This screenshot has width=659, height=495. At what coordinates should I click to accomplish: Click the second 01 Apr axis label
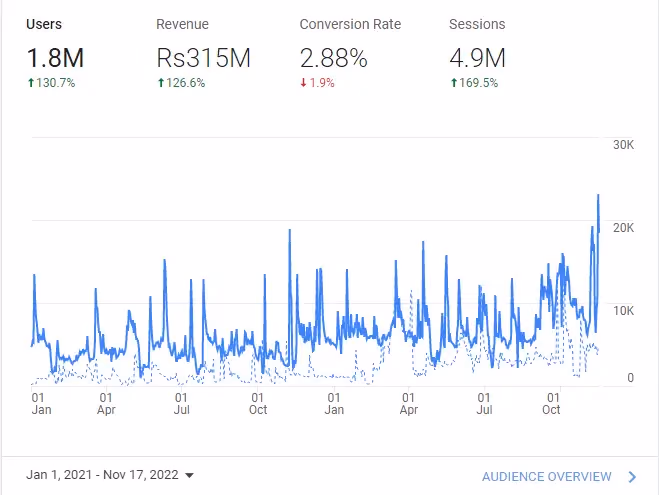tap(409, 403)
